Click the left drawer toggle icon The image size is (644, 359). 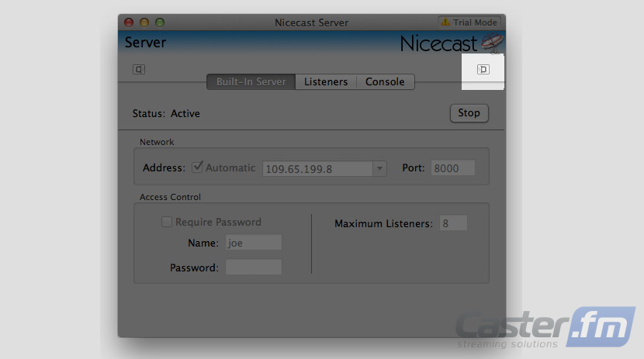139,69
